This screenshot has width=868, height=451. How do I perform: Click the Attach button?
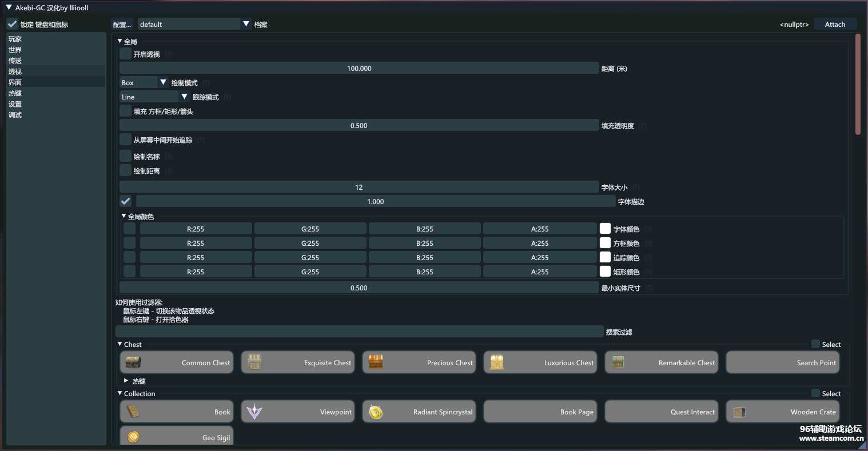point(835,24)
